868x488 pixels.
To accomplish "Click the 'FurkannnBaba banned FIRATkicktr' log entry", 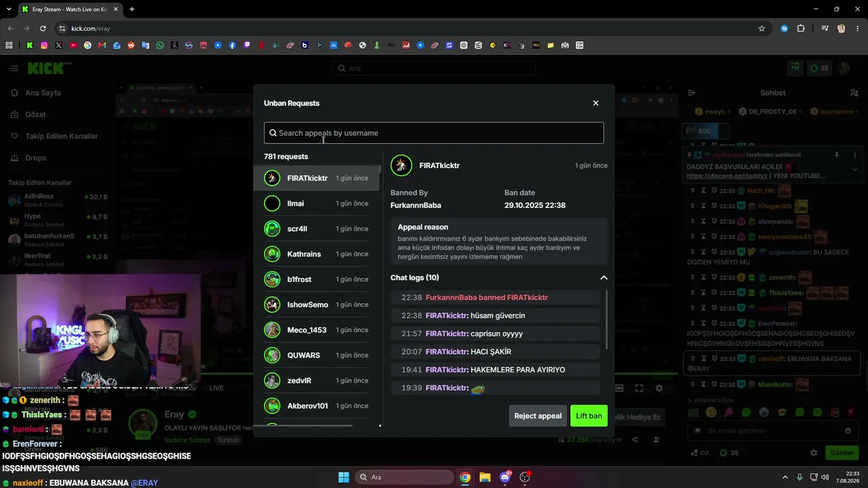I will tap(496, 298).
